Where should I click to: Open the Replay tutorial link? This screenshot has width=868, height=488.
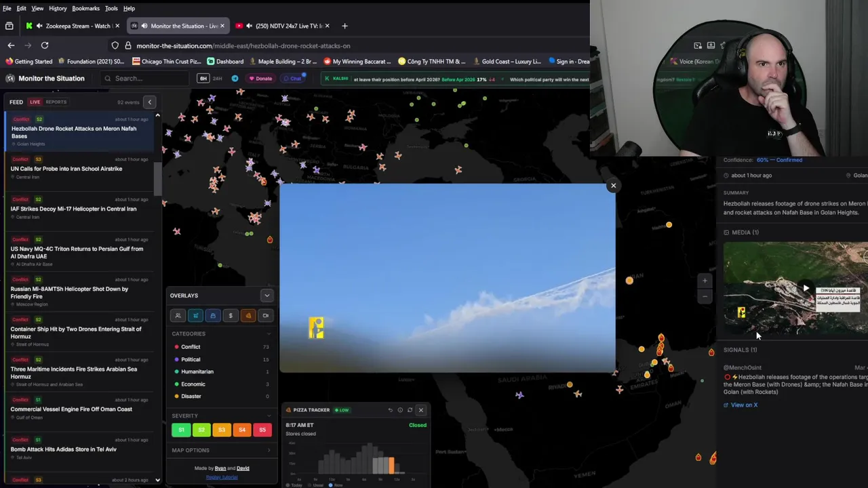click(x=222, y=477)
